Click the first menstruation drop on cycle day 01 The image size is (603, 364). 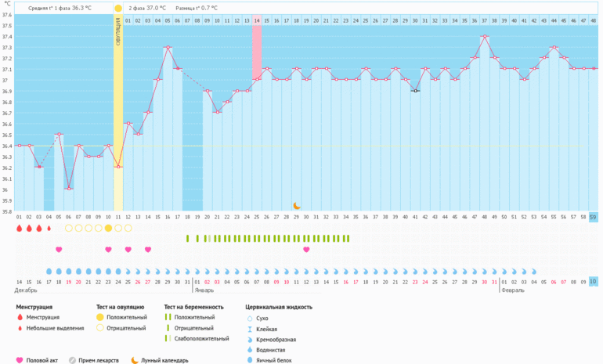pos(19,228)
